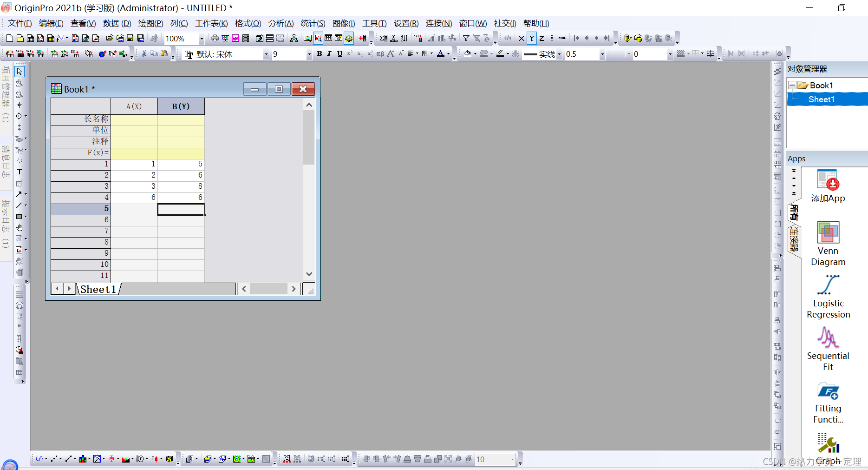
Task: Click the line color pen swatch
Action: click(500, 54)
